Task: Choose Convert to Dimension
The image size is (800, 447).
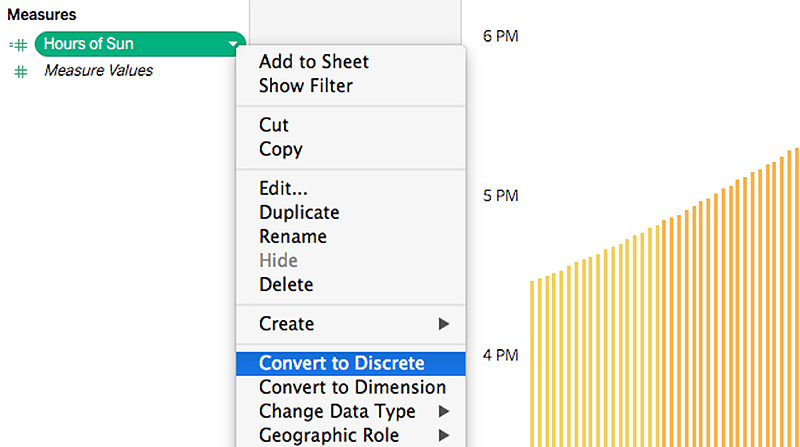Action: 351,387
